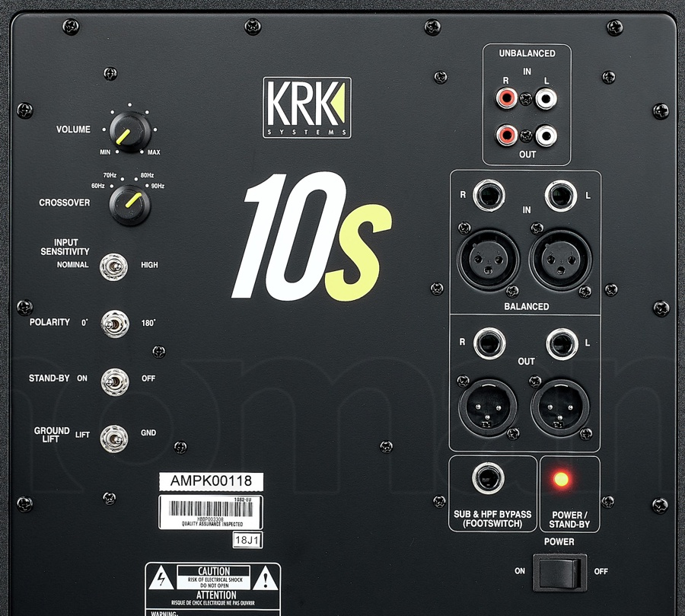The image size is (685, 616).
Task: Flip the POLARITY toggle switch
Action: pyautogui.click(x=115, y=324)
